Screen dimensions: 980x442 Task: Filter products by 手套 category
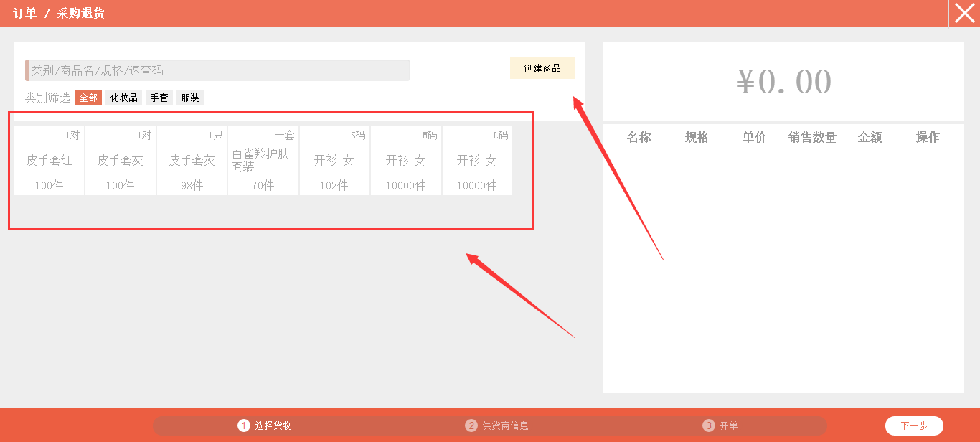coord(159,98)
